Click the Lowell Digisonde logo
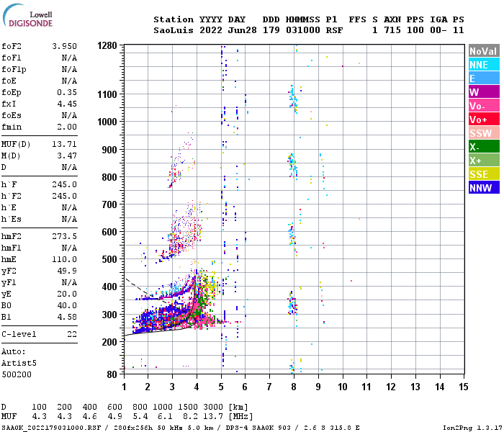Screen dimensions: 504x432 [x=27, y=15]
